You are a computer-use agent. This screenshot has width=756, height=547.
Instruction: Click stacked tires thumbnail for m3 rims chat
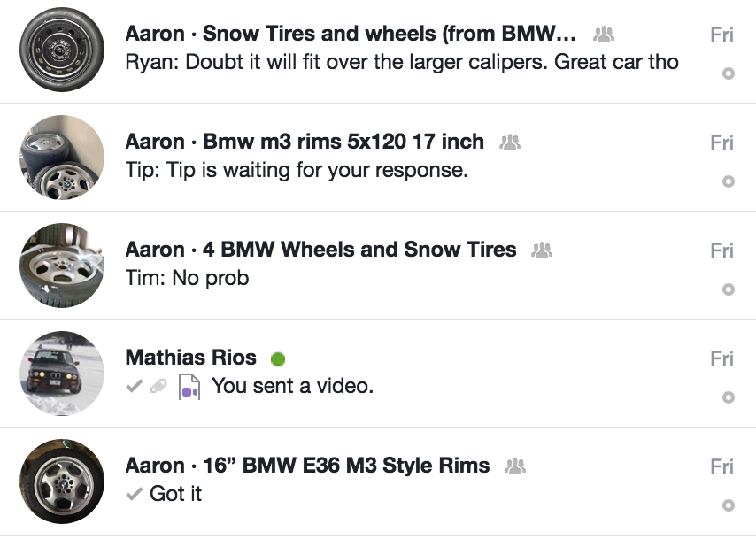tap(62, 158)
